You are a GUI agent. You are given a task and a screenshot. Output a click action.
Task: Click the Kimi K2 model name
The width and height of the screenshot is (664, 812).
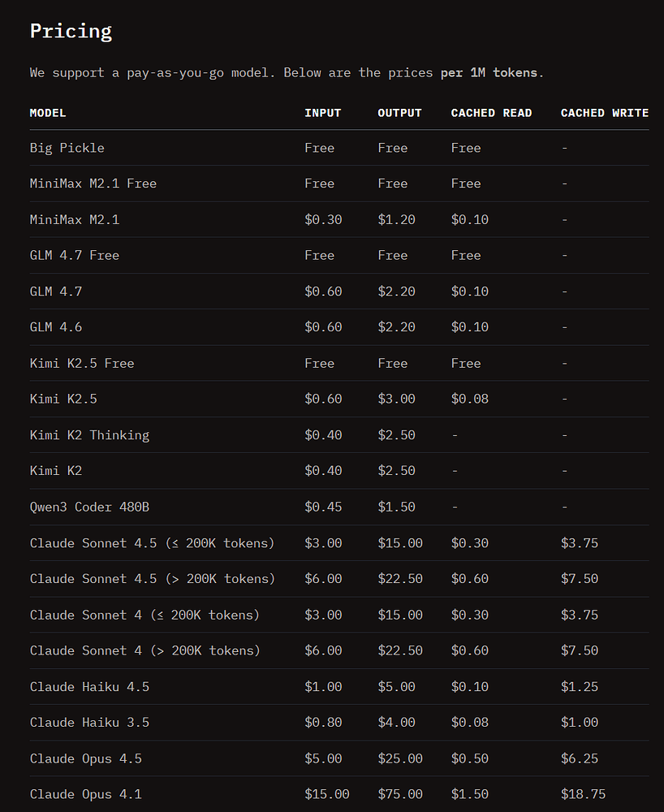(55, 471)
